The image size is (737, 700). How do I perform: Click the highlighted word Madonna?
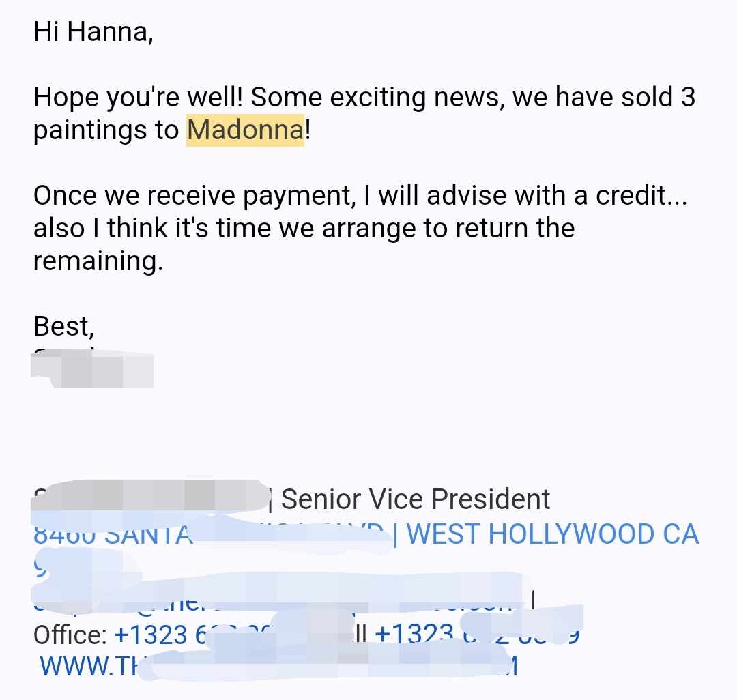point(245,130)
